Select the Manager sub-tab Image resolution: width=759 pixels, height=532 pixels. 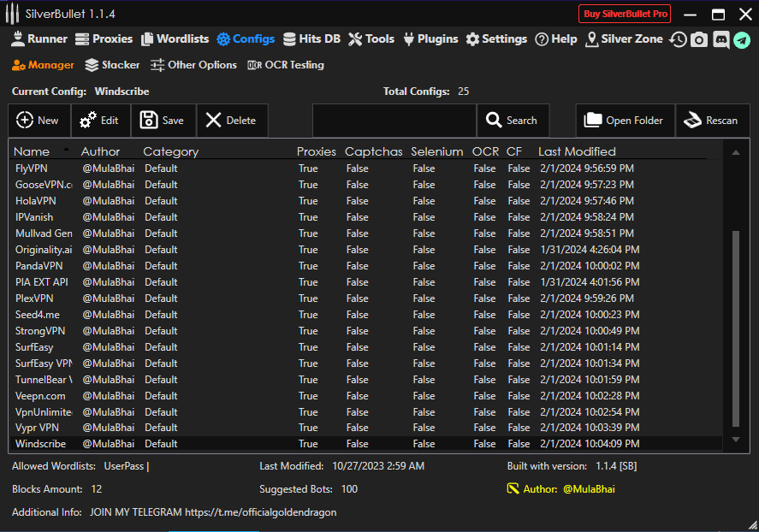(43, 65)
